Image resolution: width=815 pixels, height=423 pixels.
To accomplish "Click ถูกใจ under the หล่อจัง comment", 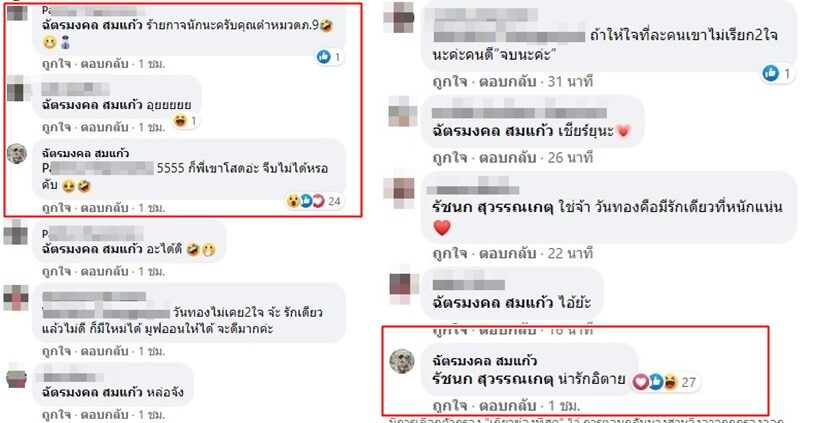I will [x=57, y=415].
